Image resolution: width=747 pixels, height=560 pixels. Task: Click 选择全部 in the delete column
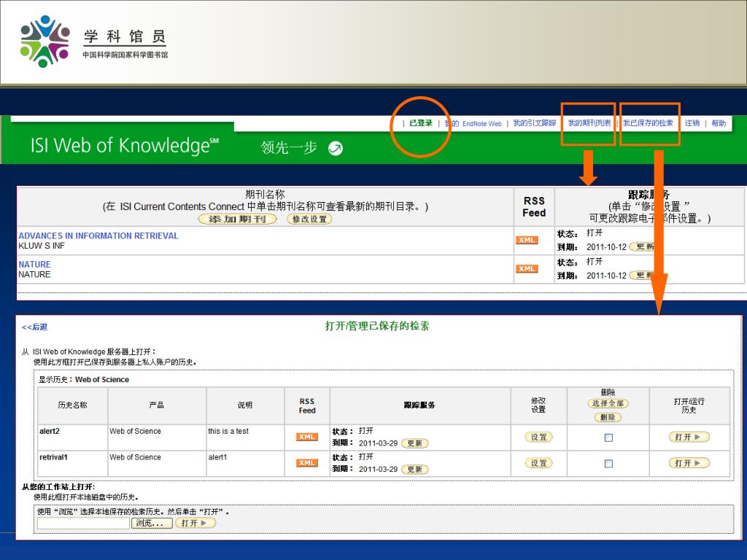click(608, 403)
